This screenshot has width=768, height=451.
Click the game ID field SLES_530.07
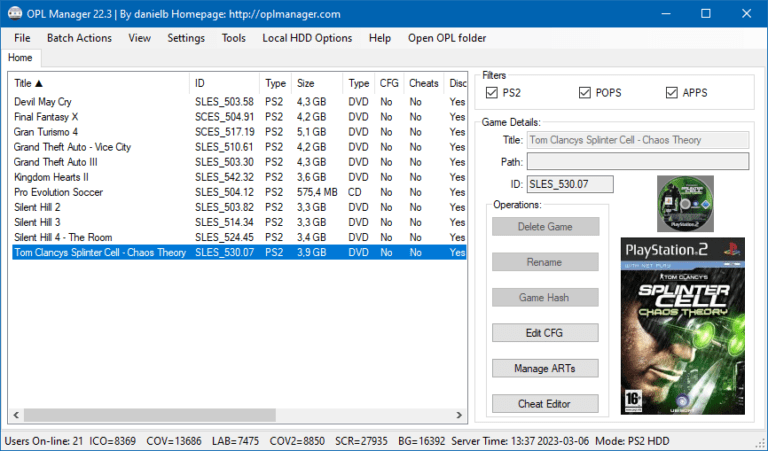point(569,184)
